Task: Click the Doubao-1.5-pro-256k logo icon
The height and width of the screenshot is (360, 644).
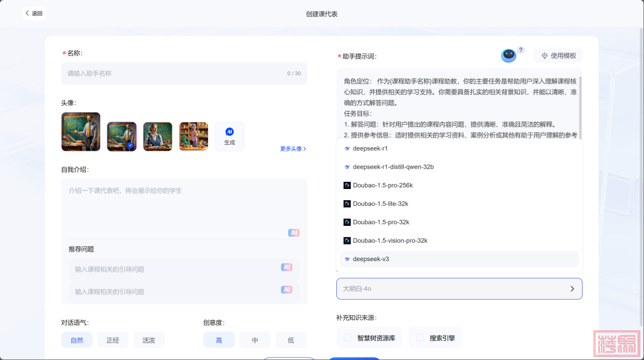Action: click(x=347, y=185)
